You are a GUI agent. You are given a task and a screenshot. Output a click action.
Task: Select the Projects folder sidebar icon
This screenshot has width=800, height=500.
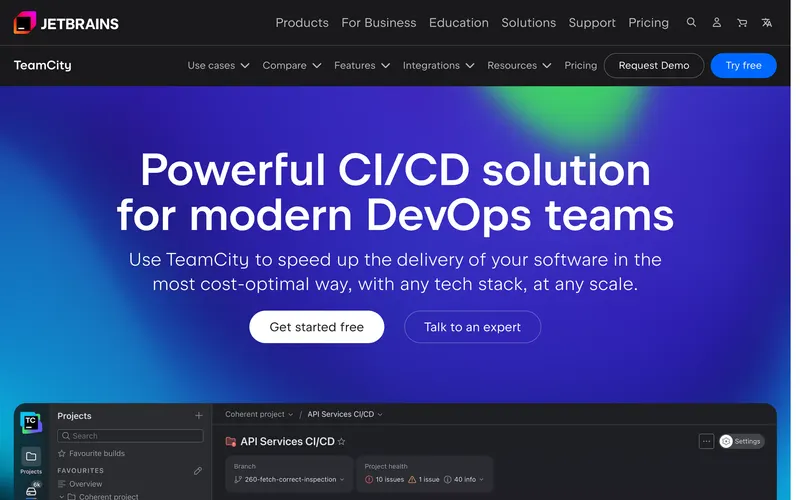coord(31,457)
